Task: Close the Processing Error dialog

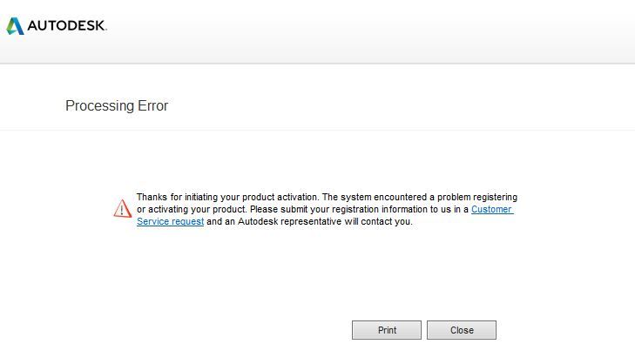Action: click(462, 330)
